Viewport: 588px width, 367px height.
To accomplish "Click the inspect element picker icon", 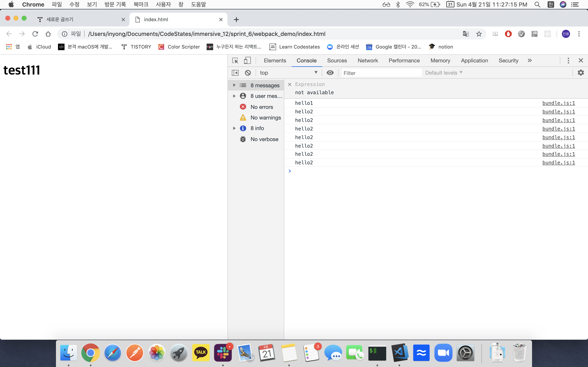I will [235, 60].
